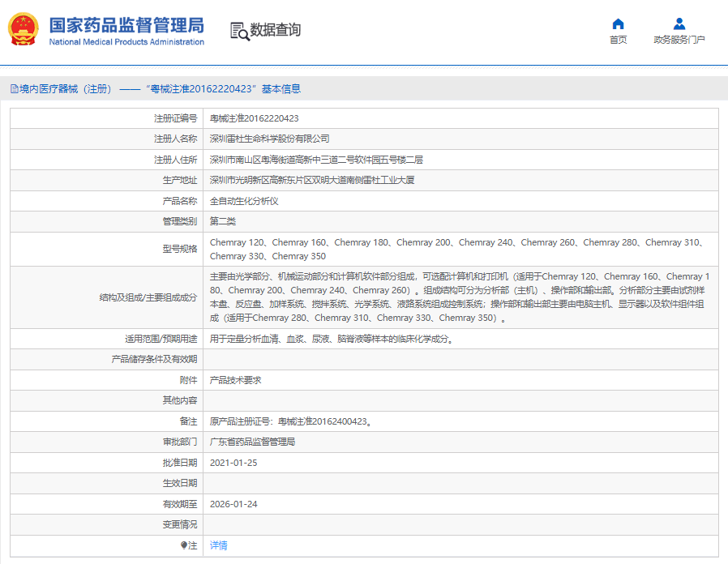Select product name 全自动生化分析仪
Image resolution: width=728 pixels, height=564 pixels.
click(244, 201)
